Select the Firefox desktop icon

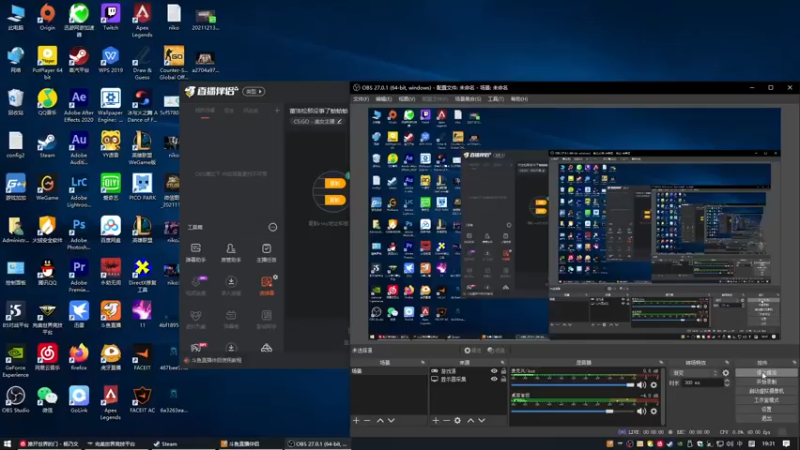click(79, 357)
